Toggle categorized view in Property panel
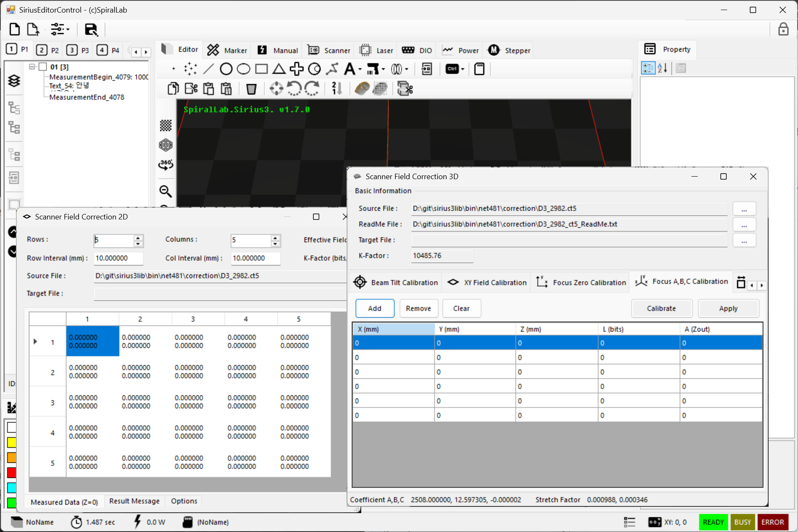This screenshot has height=532, width=798. tap(648, 68)
